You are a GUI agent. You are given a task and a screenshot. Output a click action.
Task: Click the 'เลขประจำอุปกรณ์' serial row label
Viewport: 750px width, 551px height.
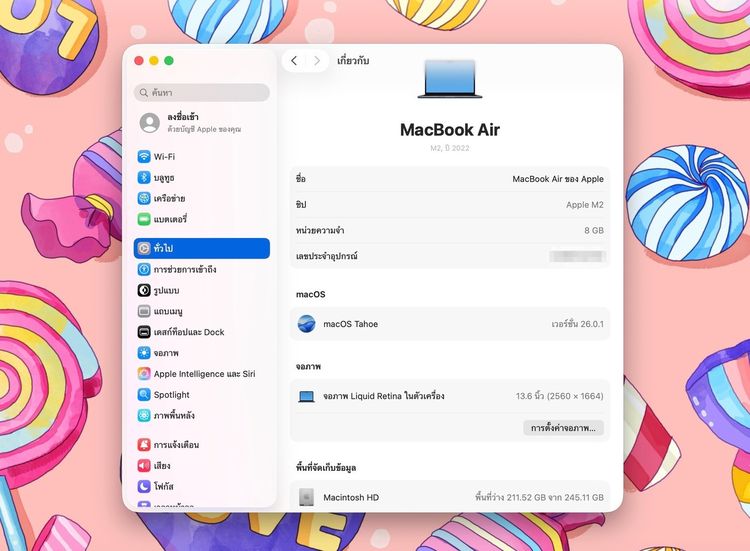(x=327, y=256)
